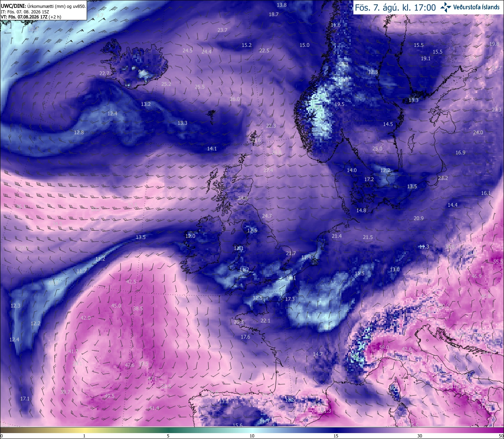
Task: Click the 30 mark on the color scale
Action: (420, 436)
